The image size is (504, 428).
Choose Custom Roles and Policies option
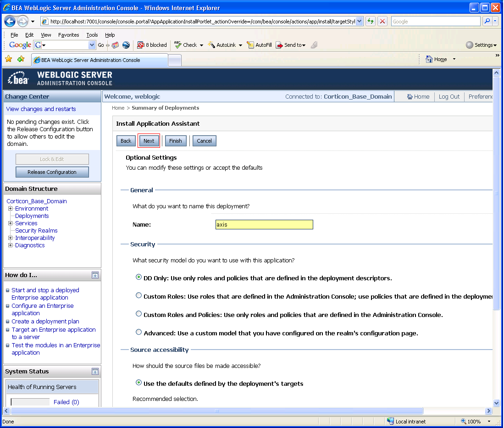coord(138,314)
